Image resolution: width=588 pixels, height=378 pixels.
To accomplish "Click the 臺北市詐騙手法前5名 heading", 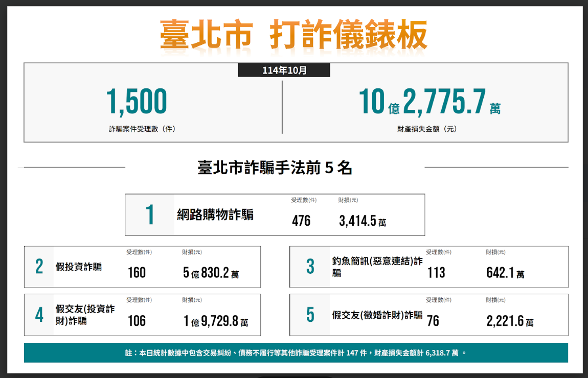I will tap(275, 168).
